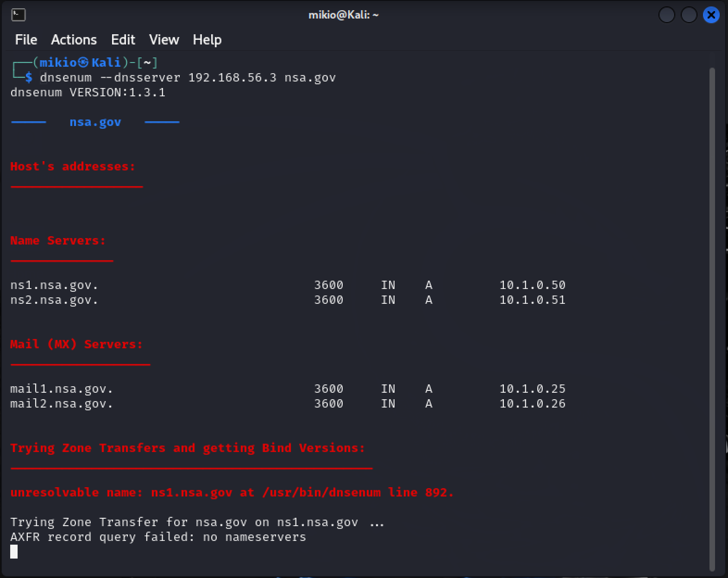Click the terminal vertical scrollbar
728x578 pixels.
tap(712, 320)
